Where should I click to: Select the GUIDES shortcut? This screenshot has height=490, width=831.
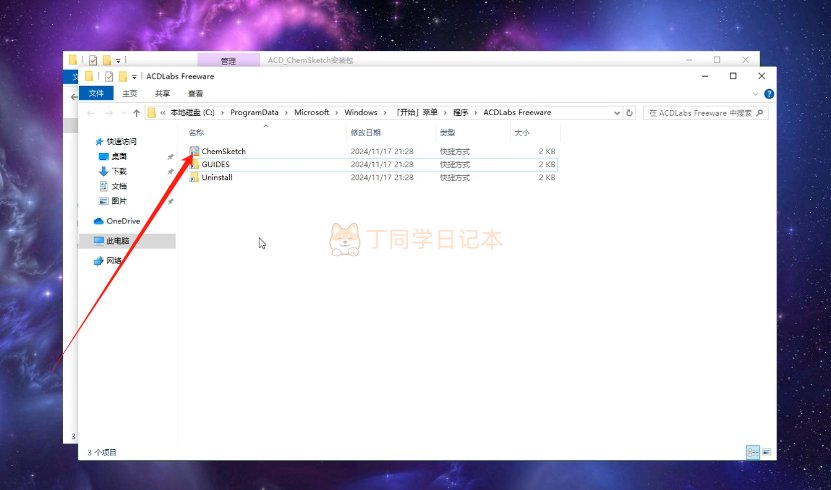click(x=216, y=164)
